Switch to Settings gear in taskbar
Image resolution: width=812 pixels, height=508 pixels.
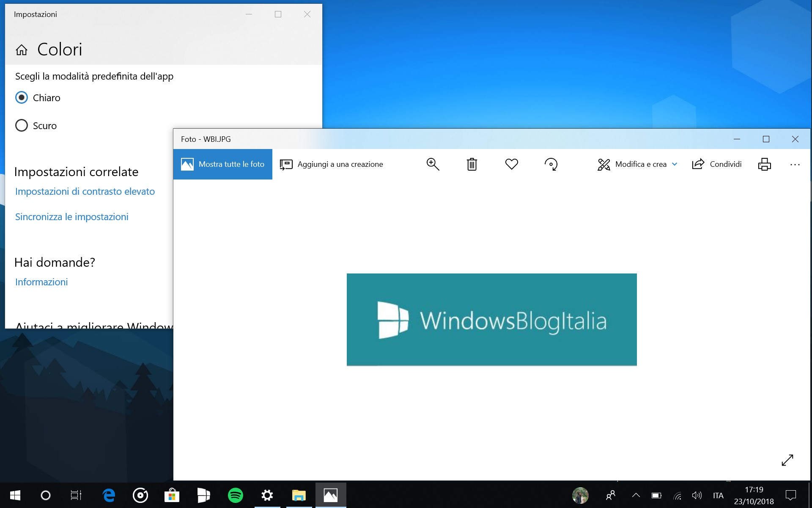pyautogui.click(x=267, y=495)
